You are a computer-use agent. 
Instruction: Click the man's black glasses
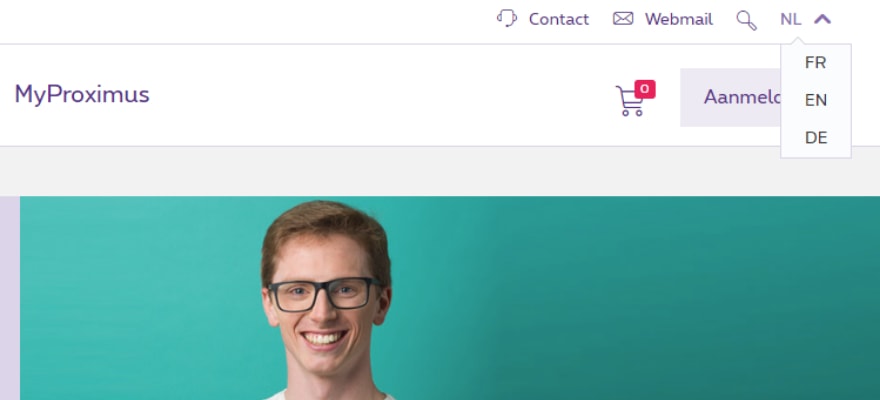[x=324, y=295]
